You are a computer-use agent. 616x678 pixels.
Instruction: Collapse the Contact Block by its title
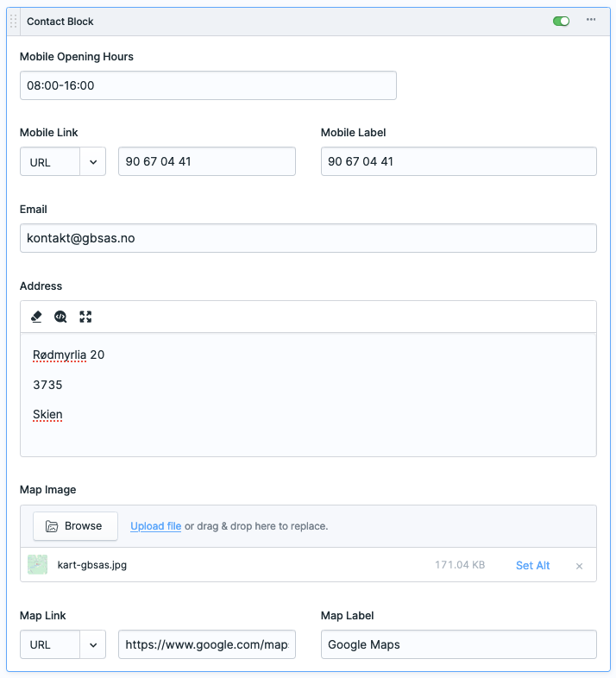(60, 22)
